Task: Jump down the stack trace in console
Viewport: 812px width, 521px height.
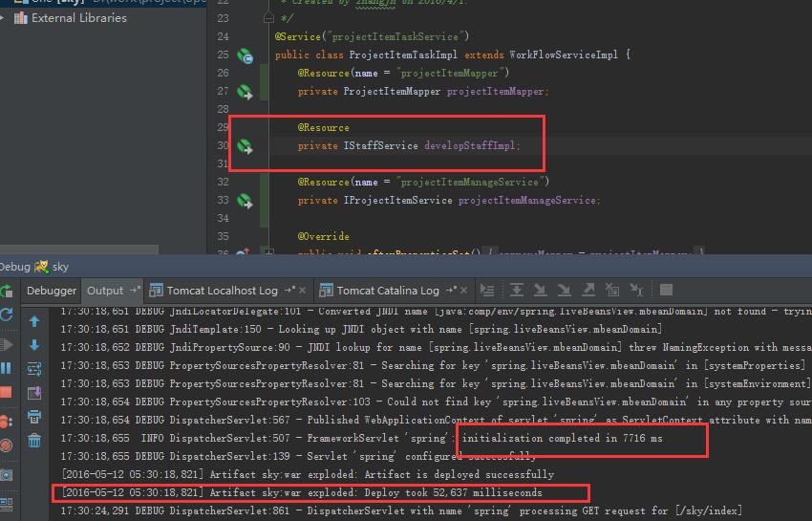Action: tap(34, 345)
